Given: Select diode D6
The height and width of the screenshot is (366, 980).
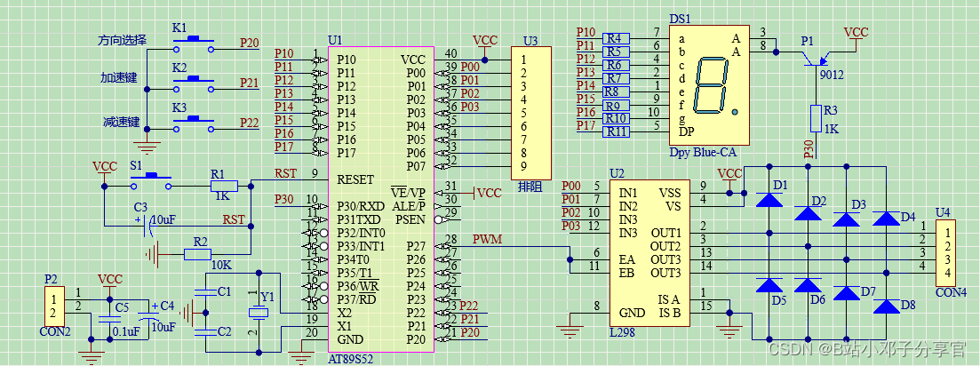Looking at the screenshot, I should coord(808,285).
